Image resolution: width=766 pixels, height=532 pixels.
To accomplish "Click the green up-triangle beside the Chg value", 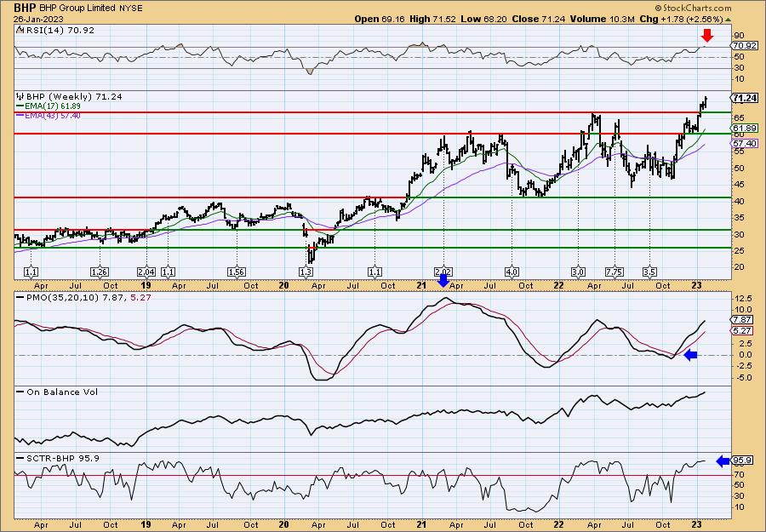I will coord(728,20).
